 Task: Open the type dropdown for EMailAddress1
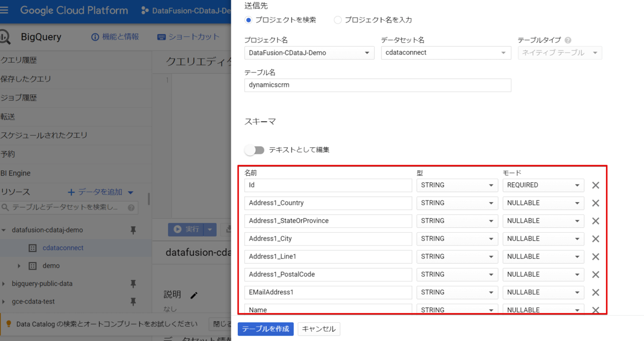(457, 292)
